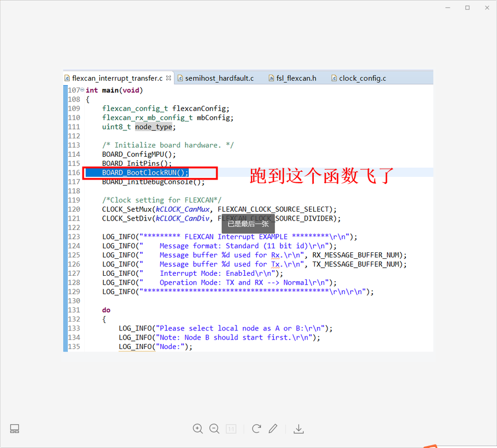The width and height of the screenshot is (497, 448).
Task: Switch to semihost_hardfault.c tab
Action: [x=219, y=78]
